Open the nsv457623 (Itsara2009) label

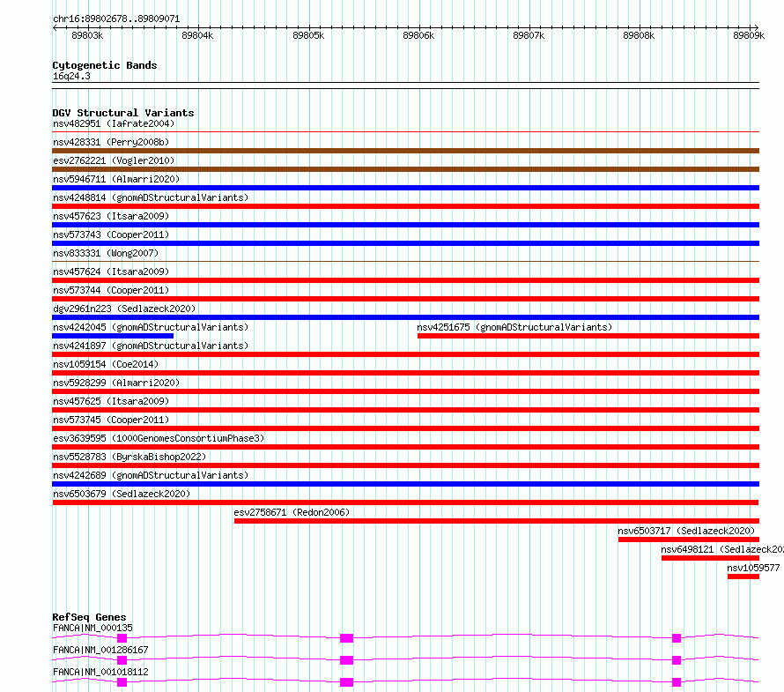click(111, 216)
